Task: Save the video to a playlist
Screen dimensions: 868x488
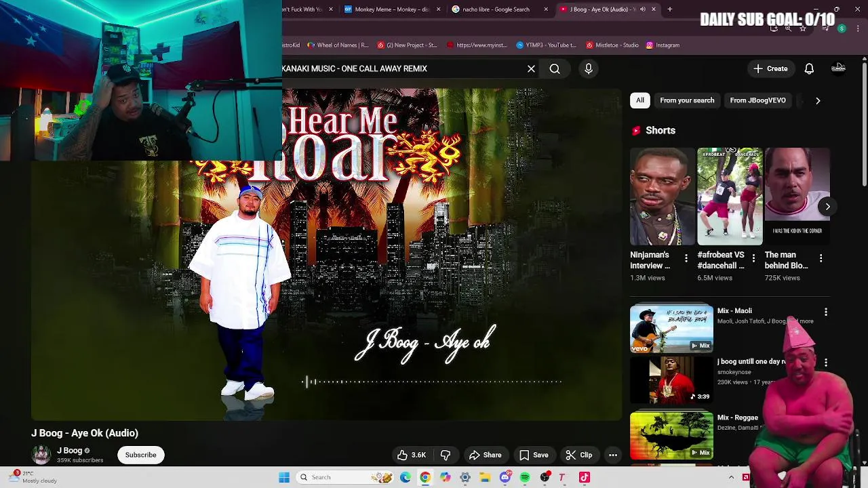Action: 534,455
